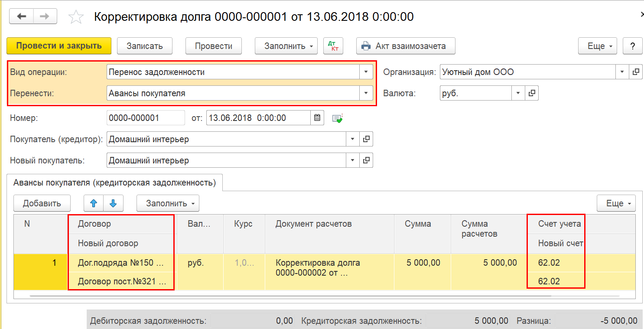
Task: Click the Провести и закрыть button
Action: coord(59,46)
